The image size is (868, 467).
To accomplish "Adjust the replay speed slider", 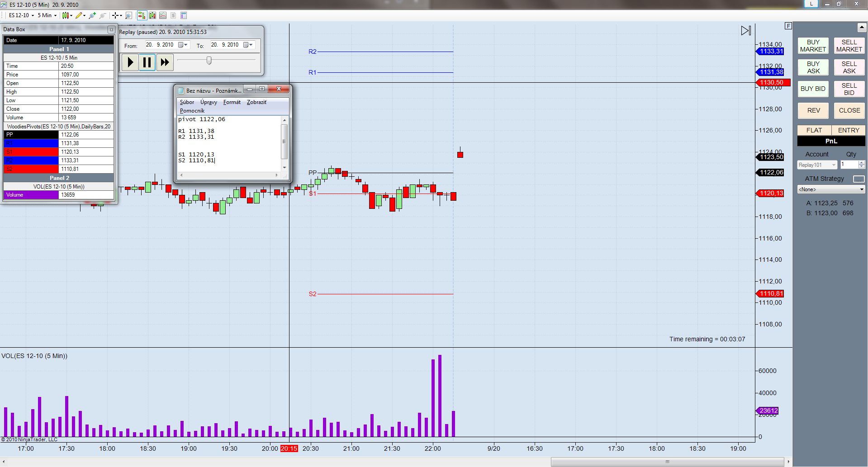I will pos(209,60).
